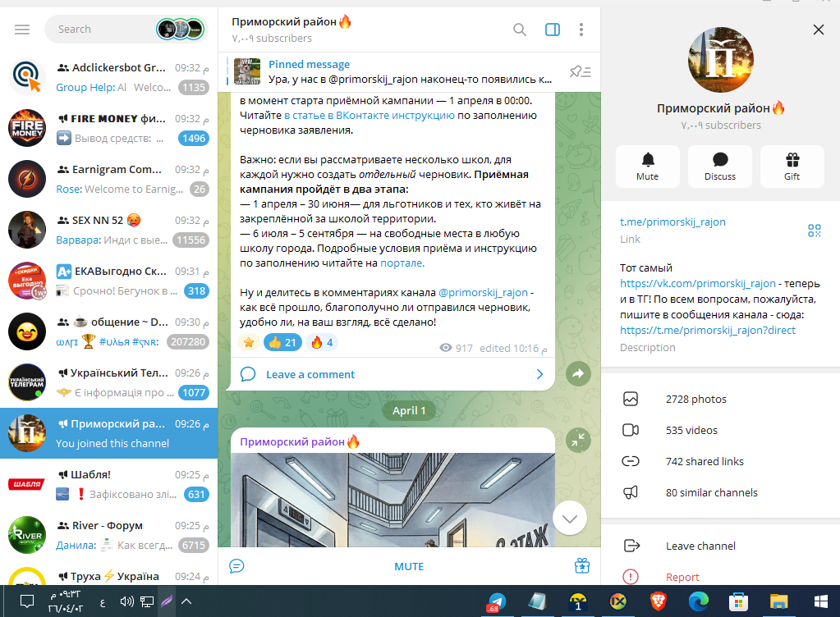Open the ВКонтакте article instruction link
Viewport: 840px width, 617px height.
coord(370,115)
